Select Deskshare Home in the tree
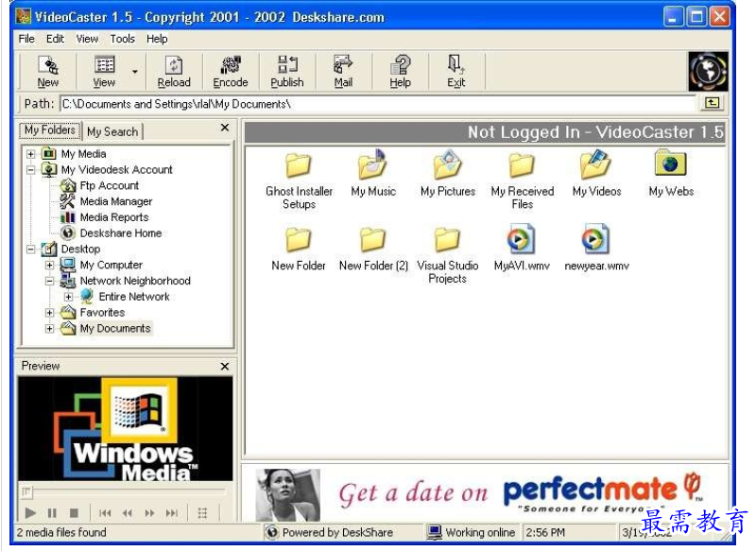Image resolution: width=756 pixels, height=551 pixels. (121, 233)
